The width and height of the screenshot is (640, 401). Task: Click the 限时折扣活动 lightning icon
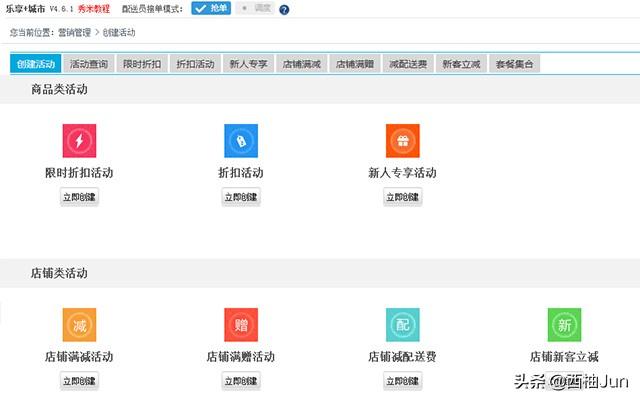[79, 141]
